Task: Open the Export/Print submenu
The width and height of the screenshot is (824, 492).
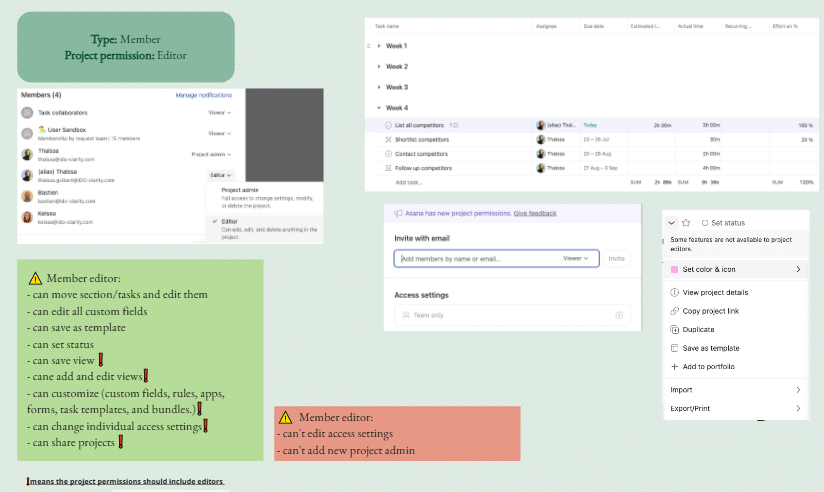Action: (736, 408)
